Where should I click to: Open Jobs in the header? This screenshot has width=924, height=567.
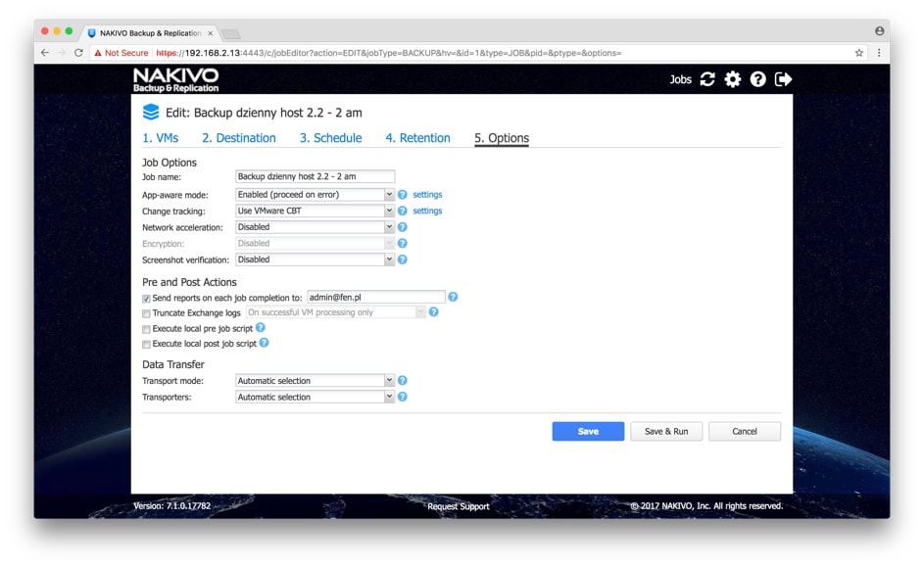(x=680, y=79)
